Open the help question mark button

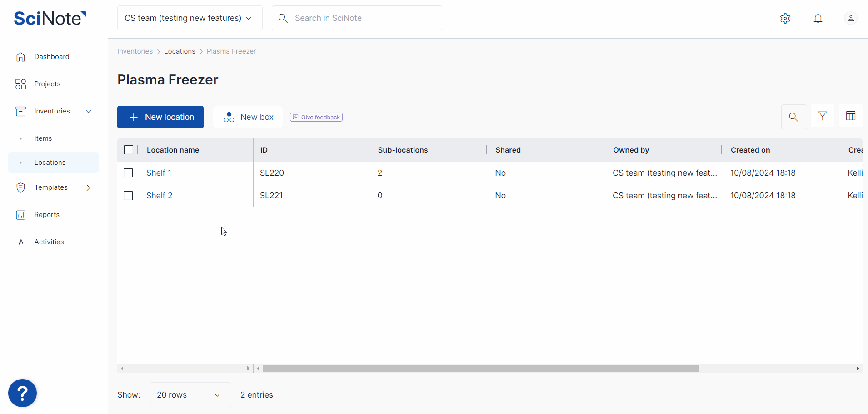(x=22, y=393)
